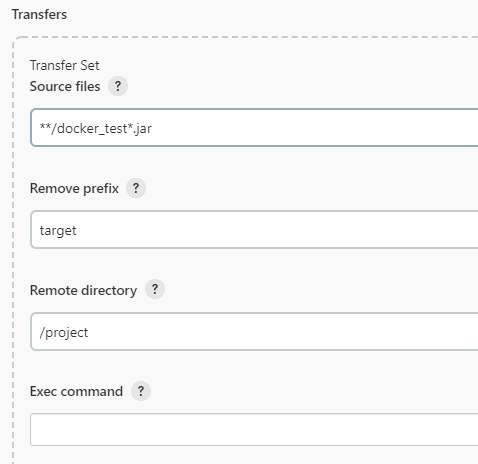The width and height of the screenshot is (478, 464).
Task: Place cursor on the word target
Action: click(58, 231)
